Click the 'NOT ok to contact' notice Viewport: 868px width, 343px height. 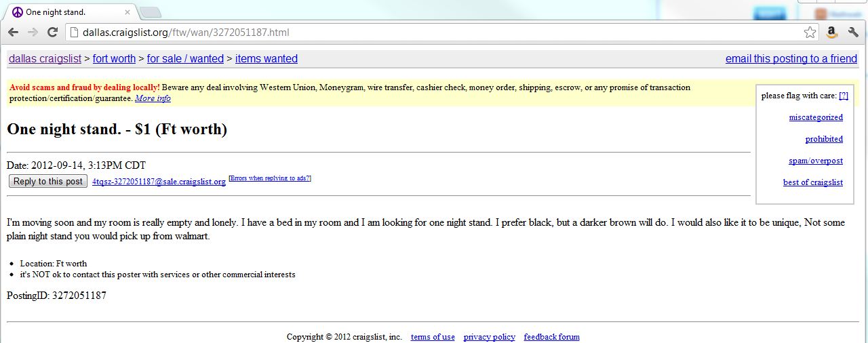158,275
